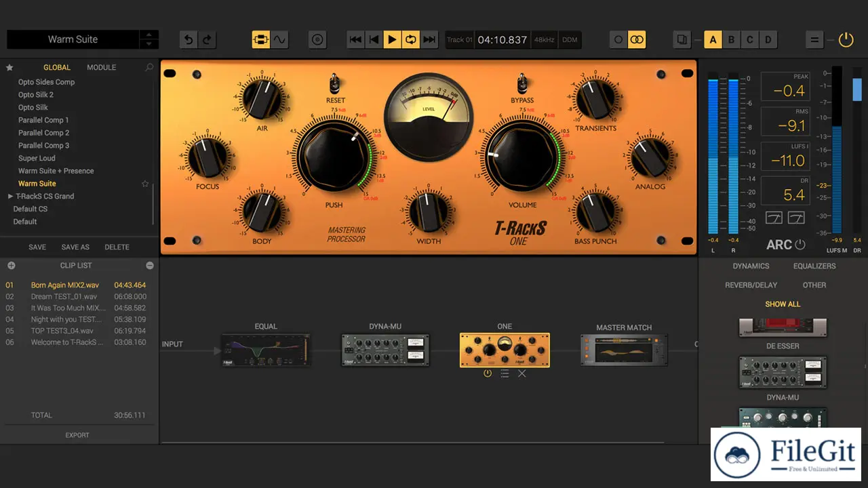Open preset search magnifier
Viewport: 868px width, 488px height.
point(149,68)
